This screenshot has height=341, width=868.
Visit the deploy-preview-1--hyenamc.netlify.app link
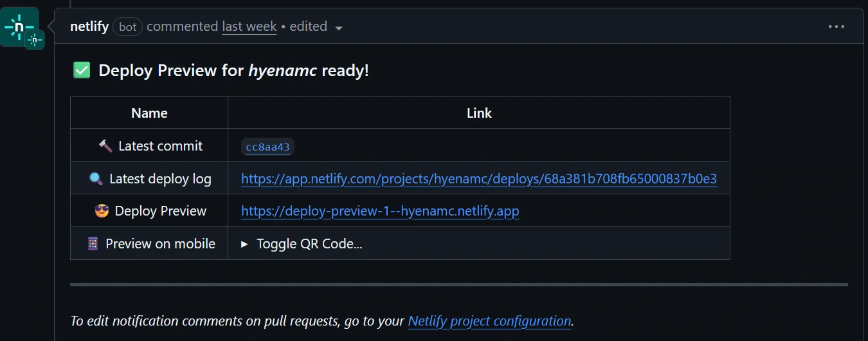(x=379, y=211)
